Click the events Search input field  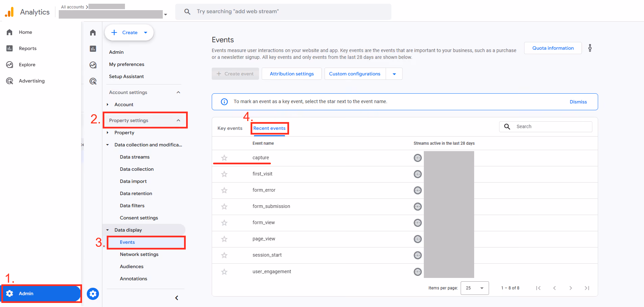pos(546,126)
